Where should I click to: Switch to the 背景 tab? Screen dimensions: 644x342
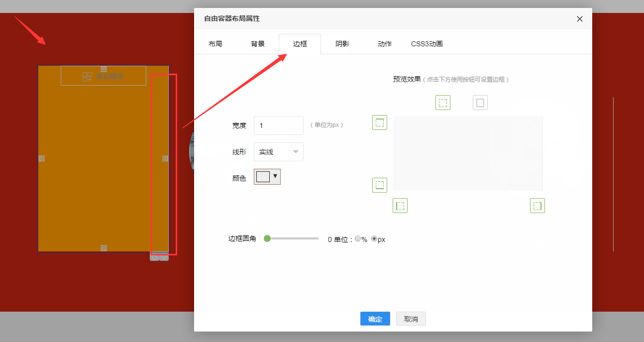pos(258,44)
